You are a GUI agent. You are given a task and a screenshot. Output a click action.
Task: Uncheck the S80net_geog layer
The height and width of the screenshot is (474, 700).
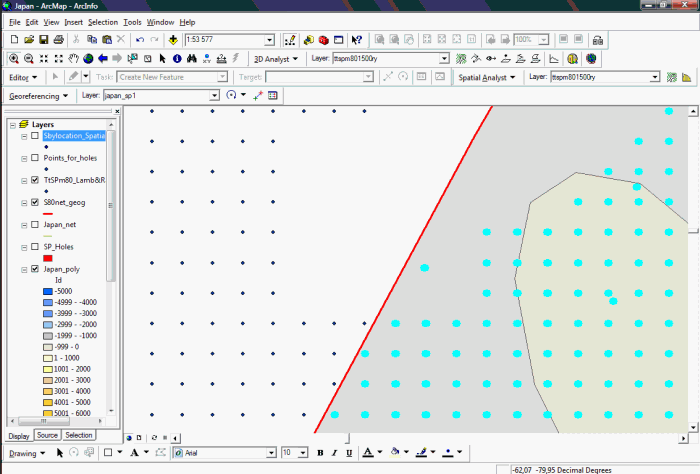[35, 202]
